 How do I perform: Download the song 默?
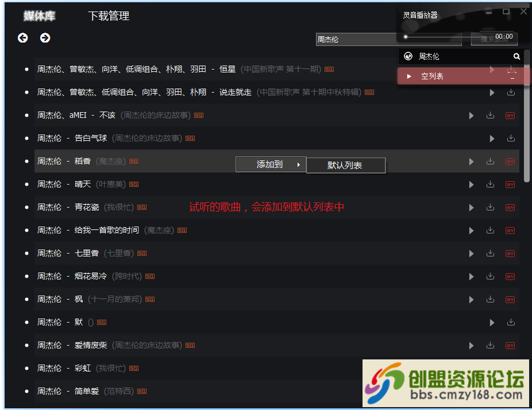(x=511, y=322)
